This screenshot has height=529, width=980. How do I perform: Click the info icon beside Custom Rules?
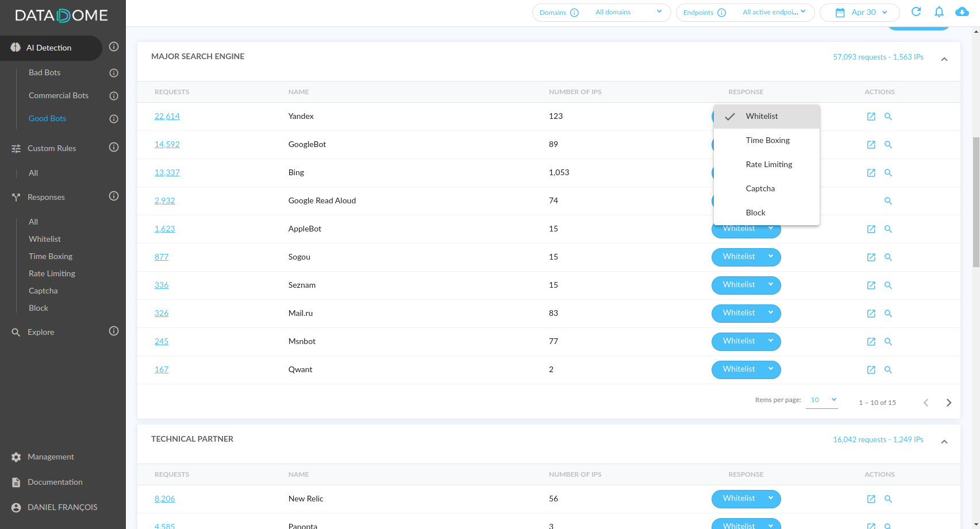(x=114, y=147)
